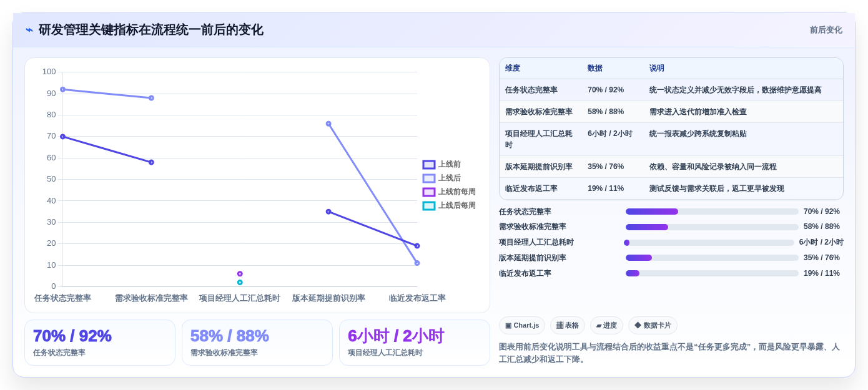Click the 58% / 88% table cell

point(606,112)
